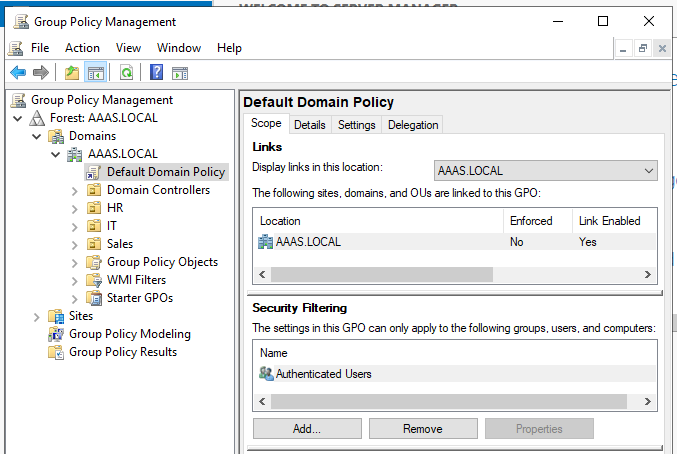The width and height of the screenshot is (677, 454).
Task: Click the Location column header
Action: click(378, 221)
